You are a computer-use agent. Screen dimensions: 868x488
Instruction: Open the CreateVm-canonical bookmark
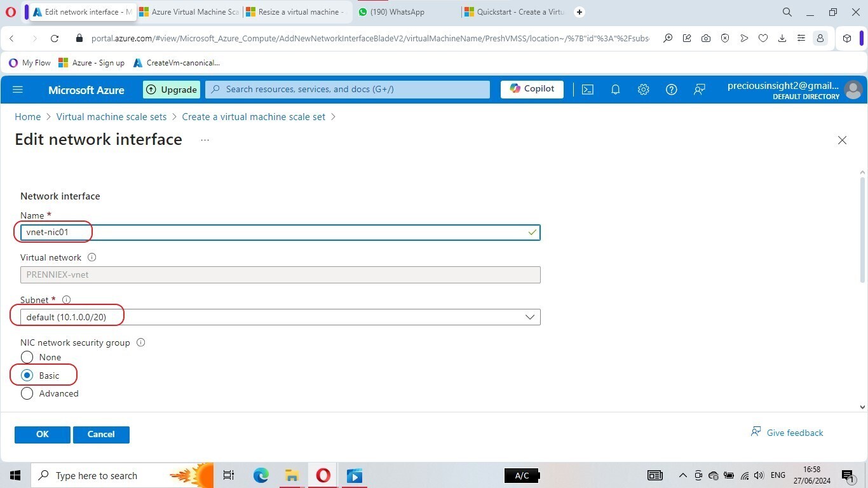177,63
